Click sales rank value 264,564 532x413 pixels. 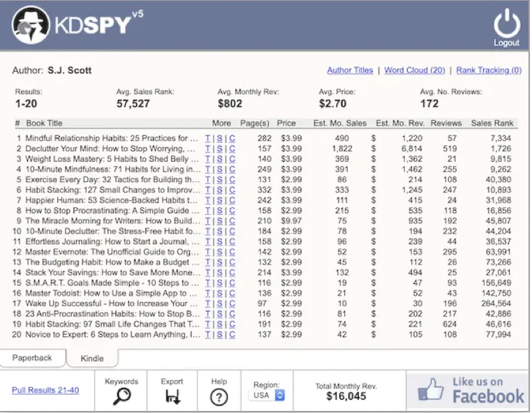pos(496,303)
